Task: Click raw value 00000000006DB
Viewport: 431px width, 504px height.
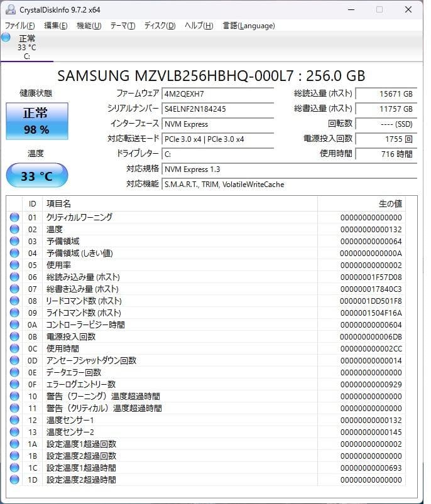Action: [x=371, y=337]
